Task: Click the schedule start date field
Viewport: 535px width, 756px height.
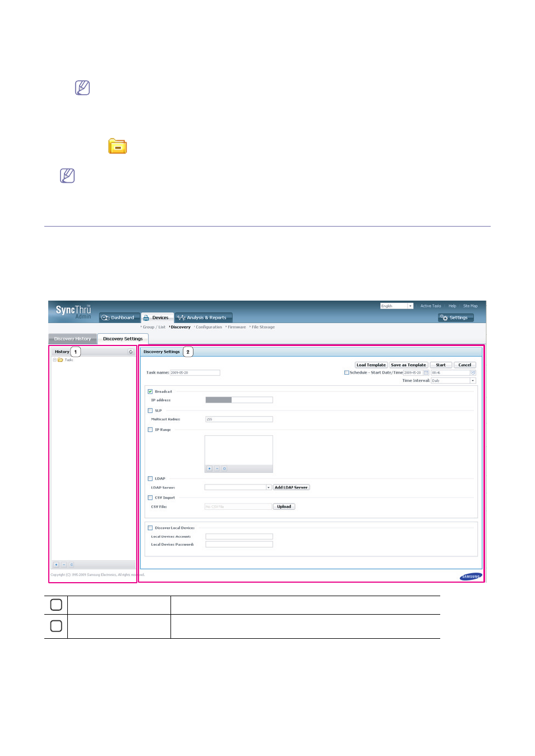Action: (x=413, y=372)
